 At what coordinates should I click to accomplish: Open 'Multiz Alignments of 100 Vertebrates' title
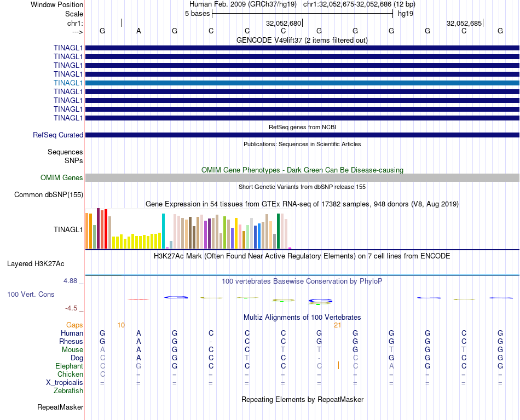click(302, 318)
